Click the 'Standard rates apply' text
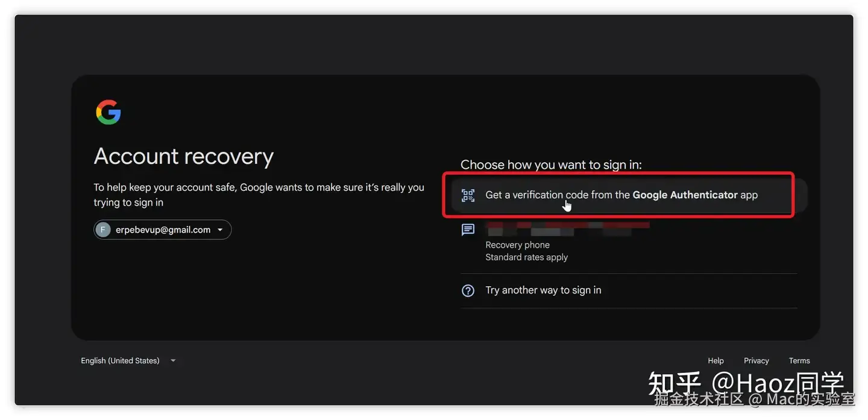This screenshot has height=420, width=868. 527,257
